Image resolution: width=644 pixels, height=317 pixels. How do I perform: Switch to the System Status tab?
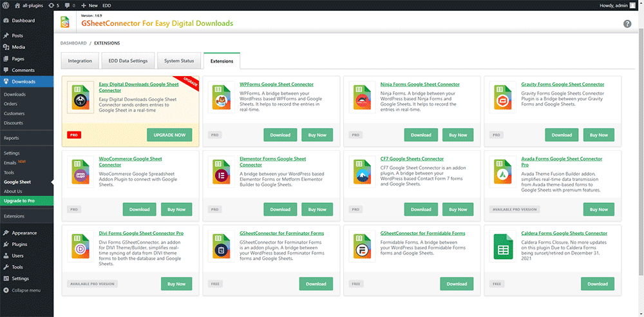coord(179,61)
